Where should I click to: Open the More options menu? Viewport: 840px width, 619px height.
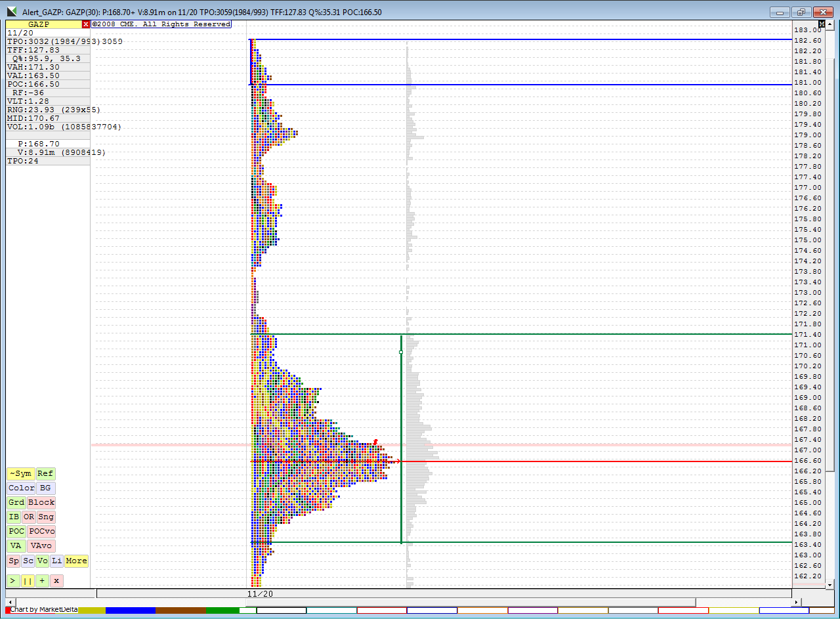point(76,561)
